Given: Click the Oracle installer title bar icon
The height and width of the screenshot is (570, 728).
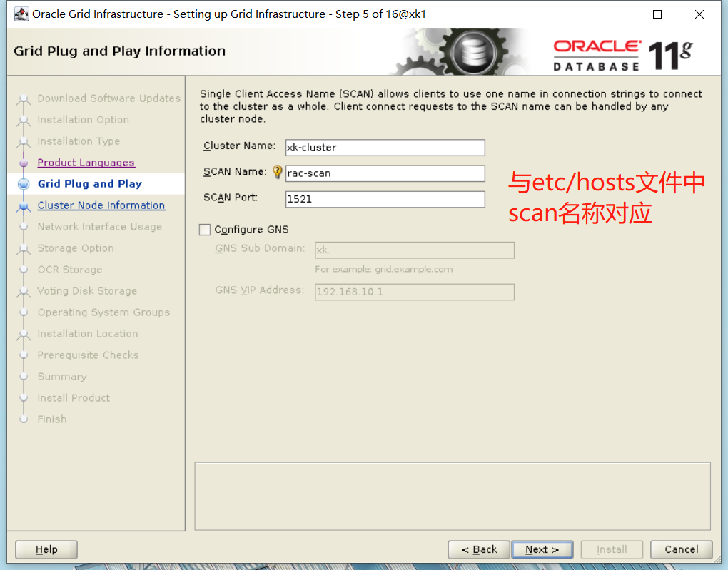Looking at the screenshot, I should tap(21, 14).
